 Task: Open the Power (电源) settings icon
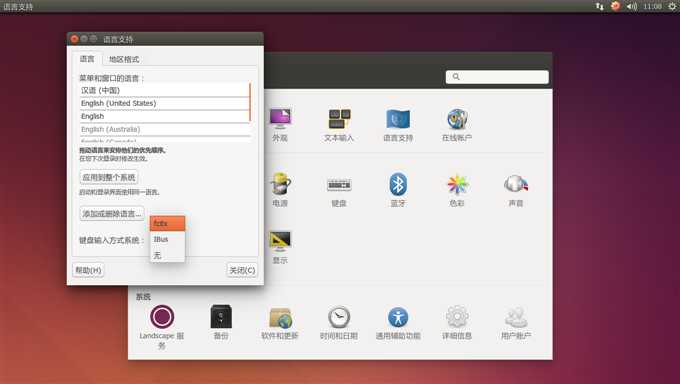(280, 184)
